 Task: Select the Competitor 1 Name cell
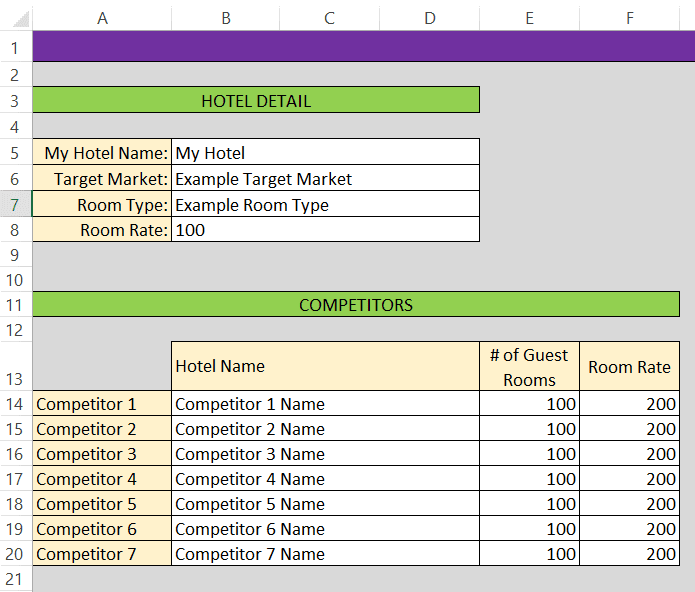pyautogui.click(x=325, y=404)
